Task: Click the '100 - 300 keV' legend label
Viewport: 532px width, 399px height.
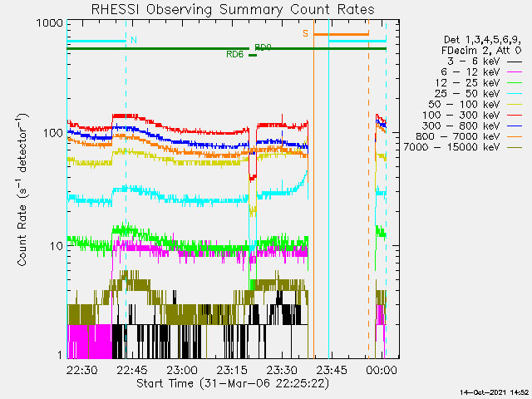Action: pyautogui.click(x=461, y=115)
